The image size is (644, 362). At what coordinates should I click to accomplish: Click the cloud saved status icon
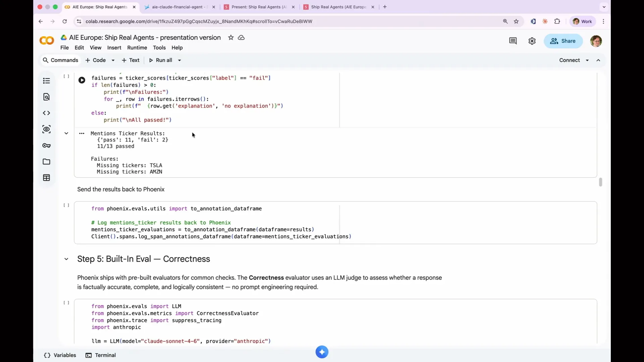click(241, 38)
